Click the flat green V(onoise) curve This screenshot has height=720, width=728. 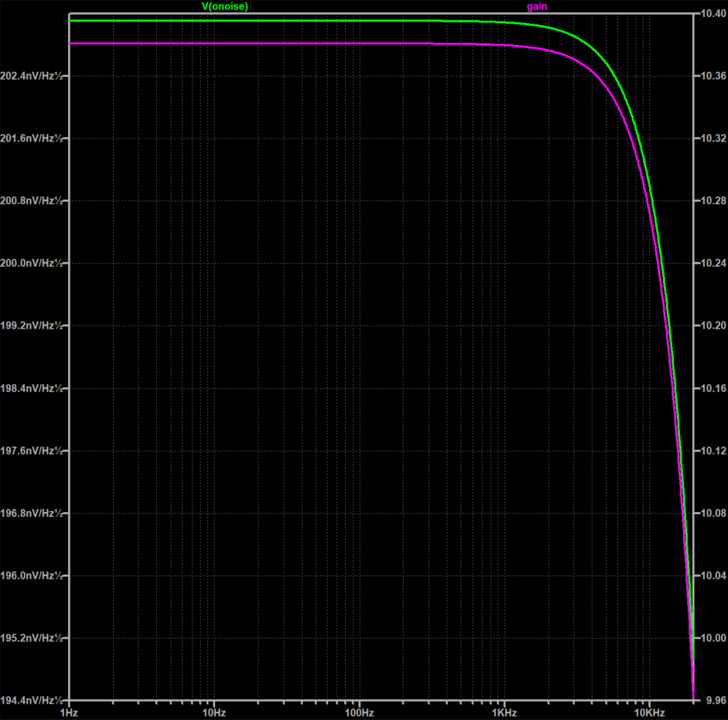[232, 21]
